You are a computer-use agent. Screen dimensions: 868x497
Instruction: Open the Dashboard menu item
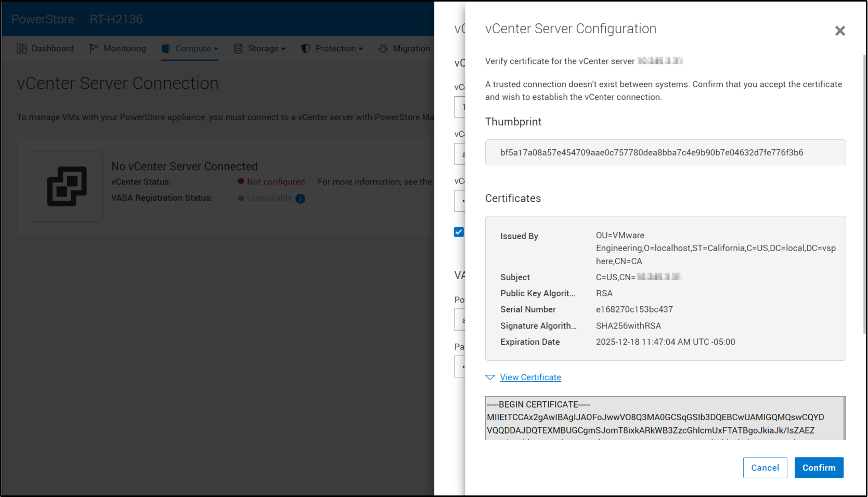[45, 48]
